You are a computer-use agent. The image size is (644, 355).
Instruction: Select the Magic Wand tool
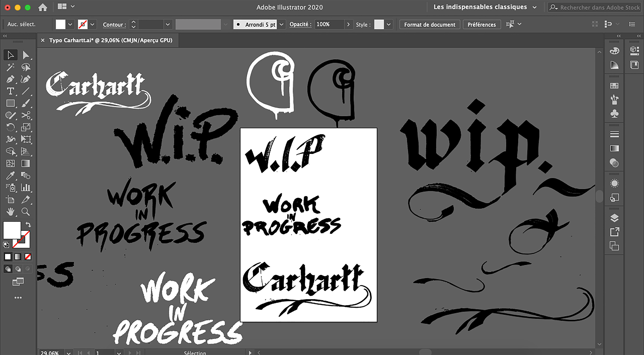(x=10, y=67)
